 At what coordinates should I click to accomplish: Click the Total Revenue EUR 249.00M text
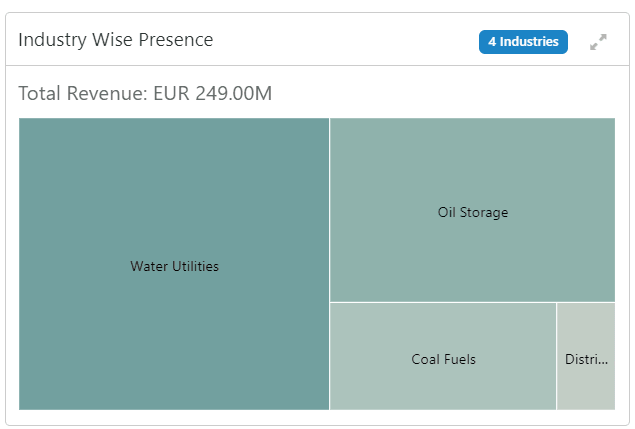pyautogui.click(x=145, y=94)
